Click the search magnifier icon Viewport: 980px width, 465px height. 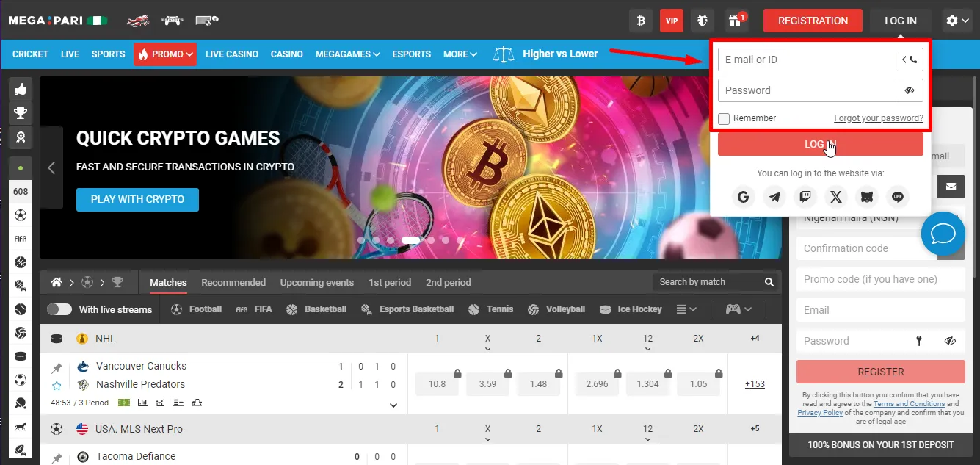click(769, 282)
